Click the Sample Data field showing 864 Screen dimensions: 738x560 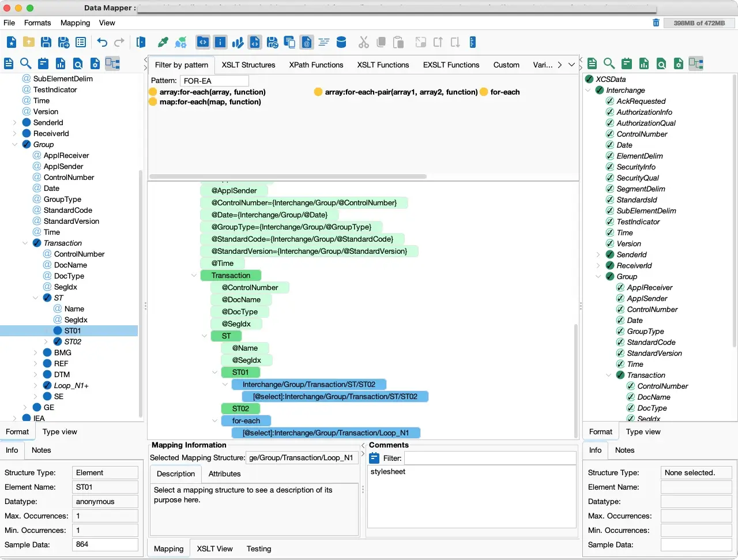coord(105,544)
